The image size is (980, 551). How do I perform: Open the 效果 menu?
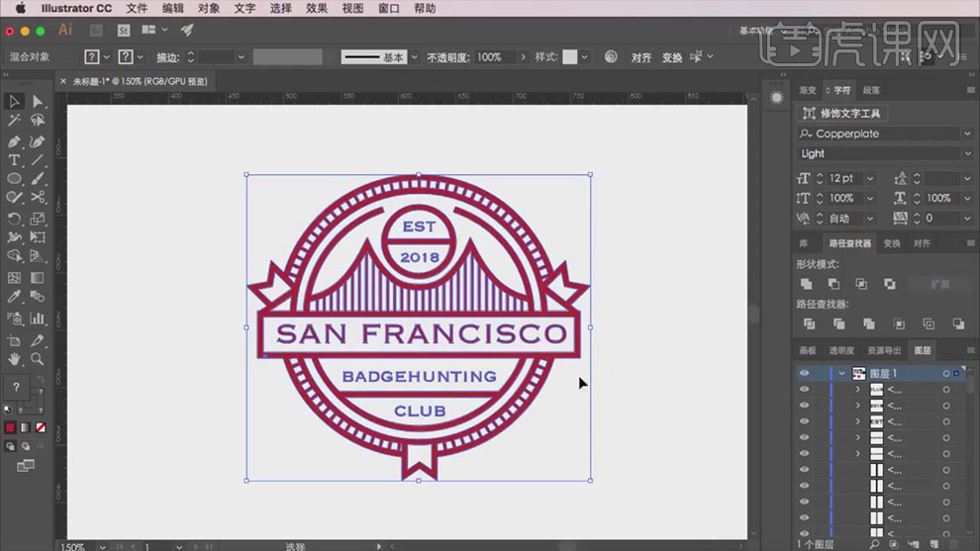coord(316,9)
